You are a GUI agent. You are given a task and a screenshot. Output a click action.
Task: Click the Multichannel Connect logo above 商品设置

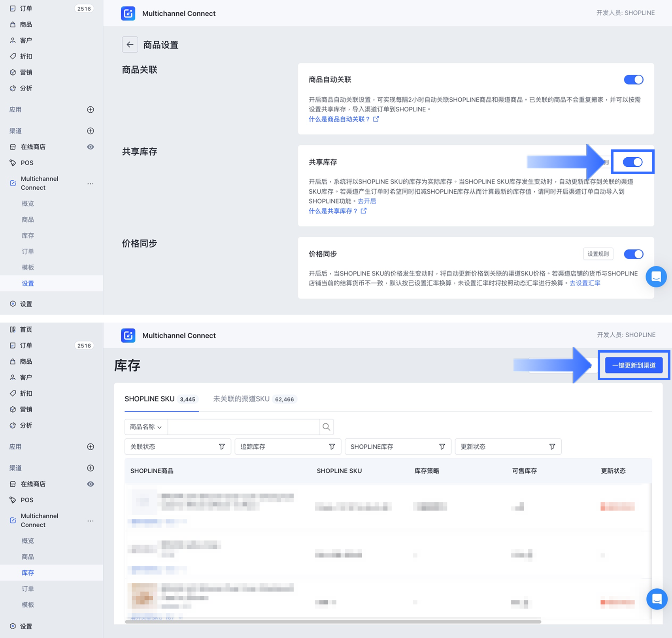(128, 13)
